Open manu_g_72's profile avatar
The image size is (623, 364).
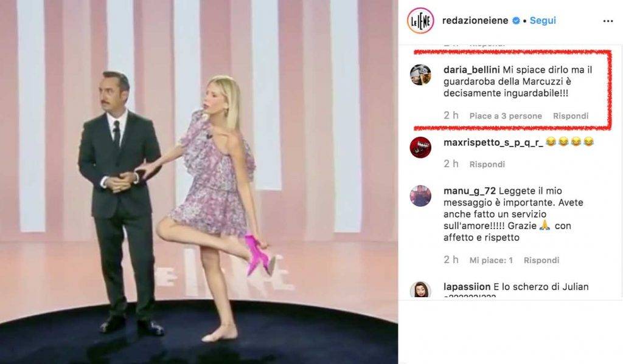[420, 196]
